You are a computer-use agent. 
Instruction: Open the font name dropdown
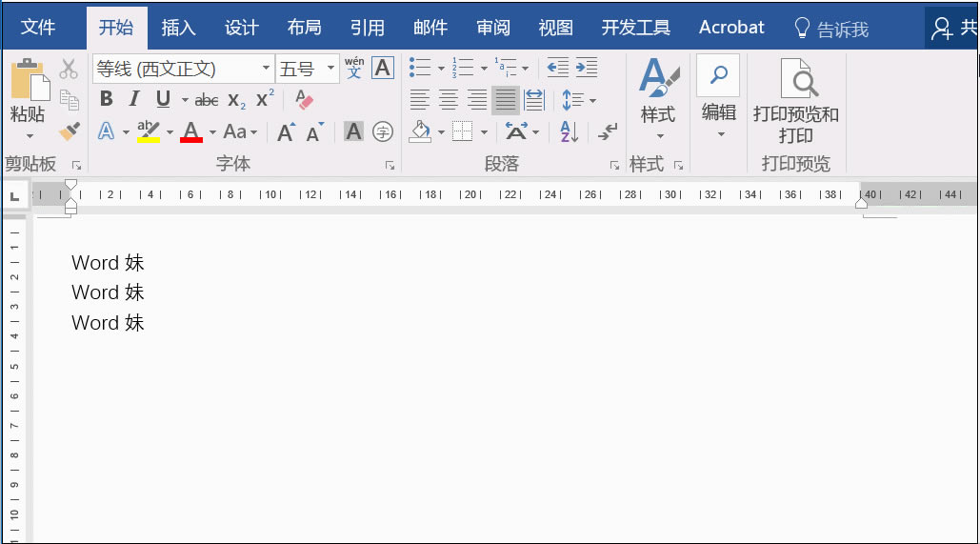(266, 69)
